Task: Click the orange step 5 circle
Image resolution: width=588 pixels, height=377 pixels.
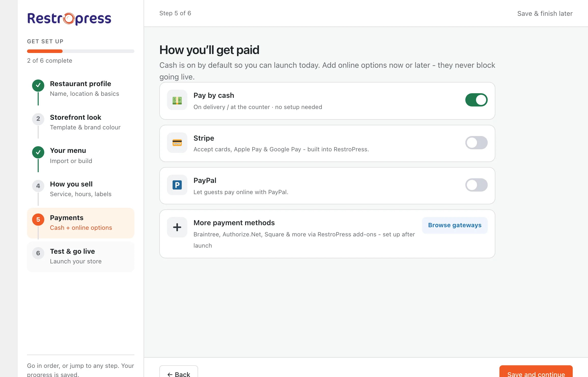Action: click(x=38, y=220)
